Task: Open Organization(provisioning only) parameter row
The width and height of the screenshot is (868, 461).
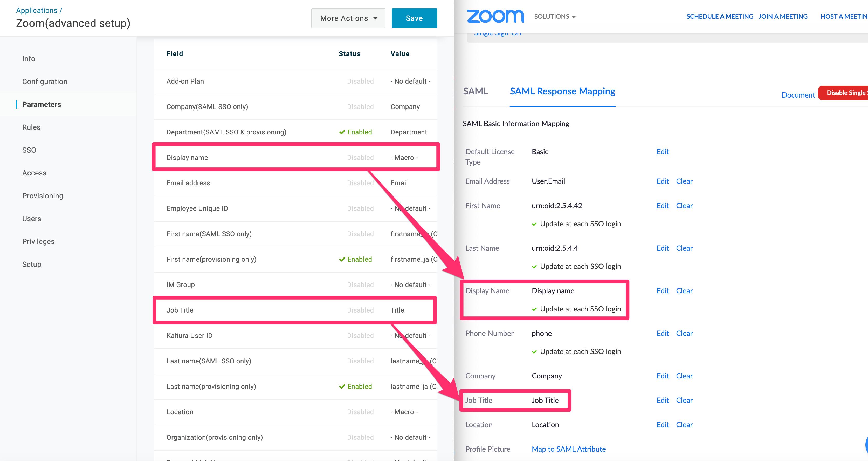Action: (x=295, y=438)
